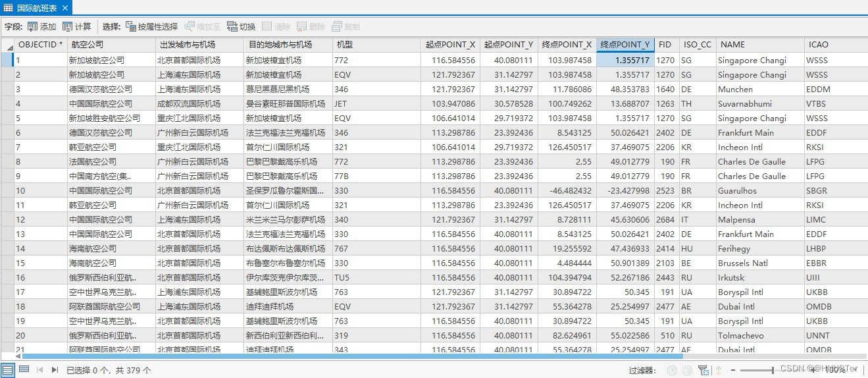Jump to the last record
This screenshot has width=868, height=378.
[55, 370]
